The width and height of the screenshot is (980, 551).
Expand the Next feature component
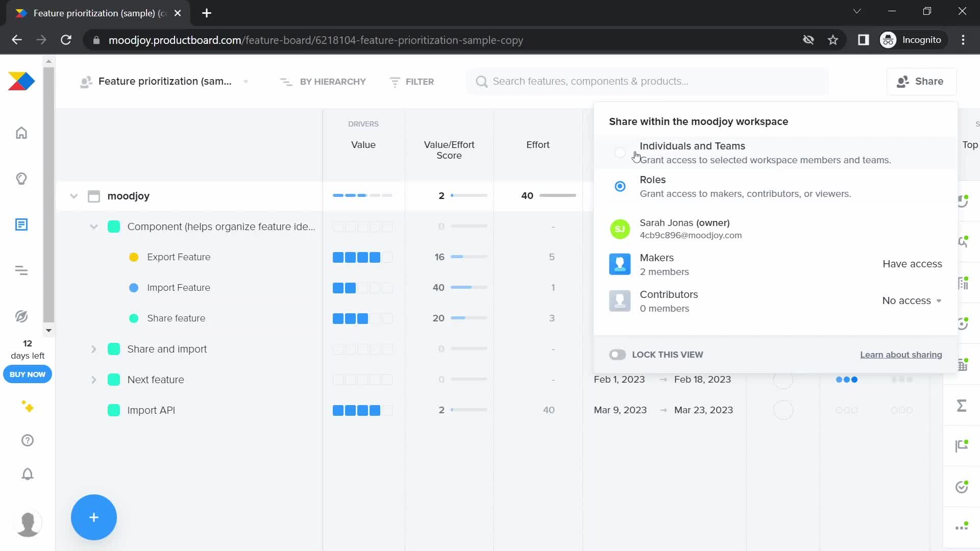pos(94,380)
